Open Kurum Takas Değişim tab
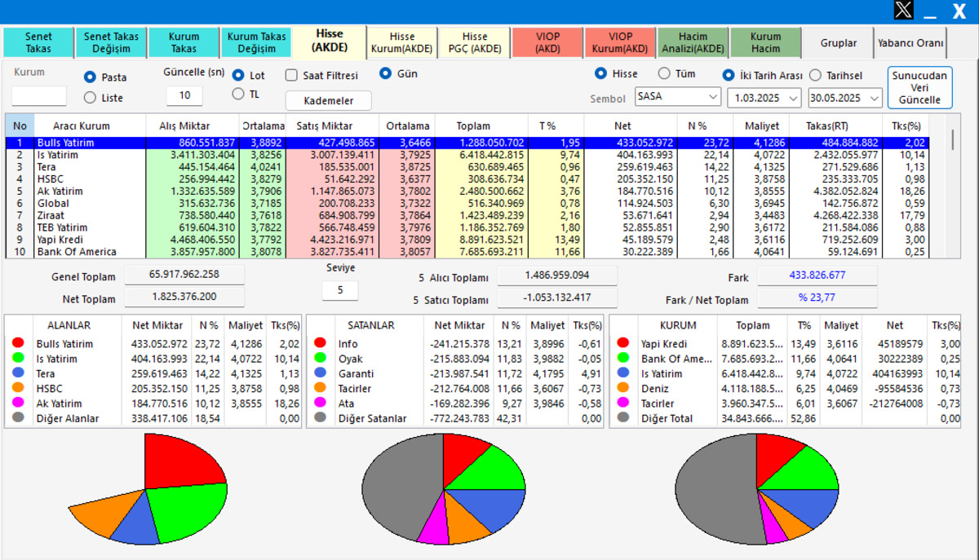Viewport: 979px width, 560px height. coord(256,42)
